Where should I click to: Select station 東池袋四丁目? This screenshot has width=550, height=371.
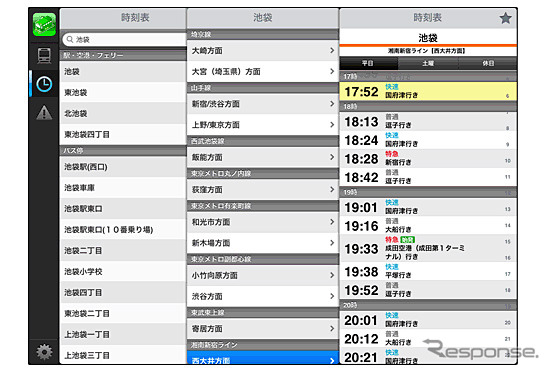click(x=123, y=135)
